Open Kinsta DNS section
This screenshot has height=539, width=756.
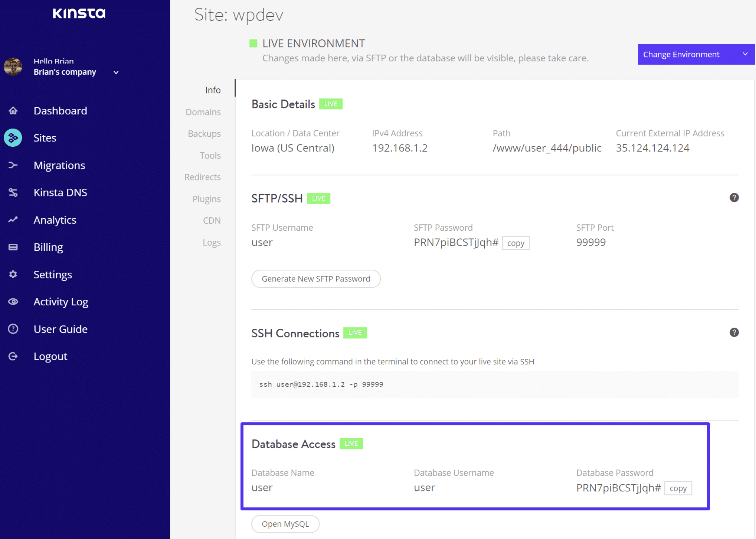coord(60,192)
